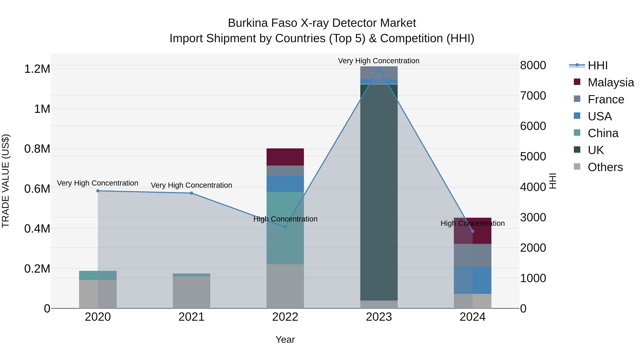The image size is (644, 362).
Task: Toggle the UK legend entry
Action: (x=589, y=150)
